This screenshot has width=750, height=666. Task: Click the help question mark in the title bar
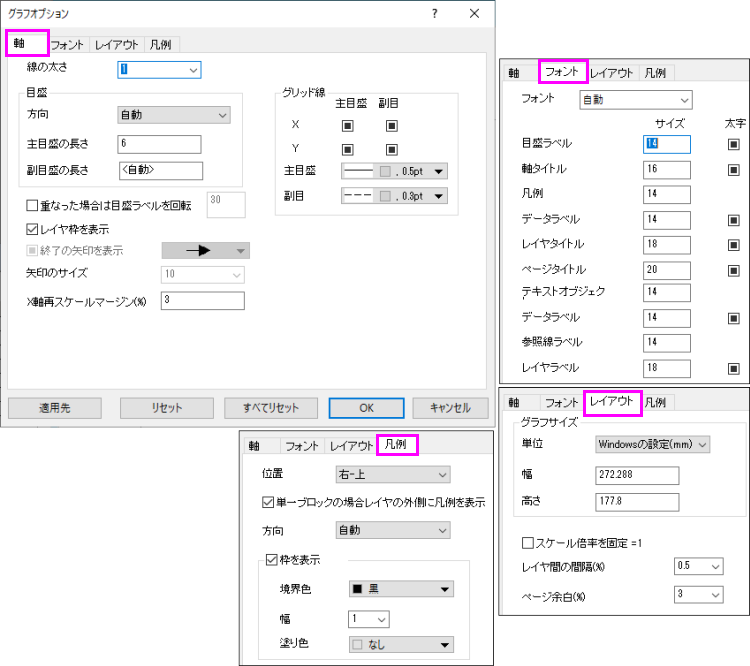coord(434,13)
